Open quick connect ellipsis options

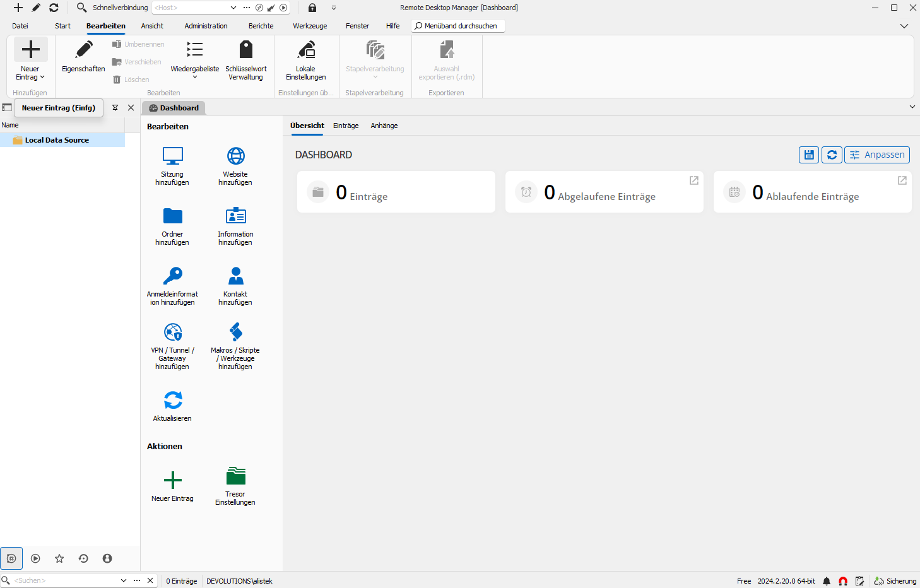click(x=247, y=8)
